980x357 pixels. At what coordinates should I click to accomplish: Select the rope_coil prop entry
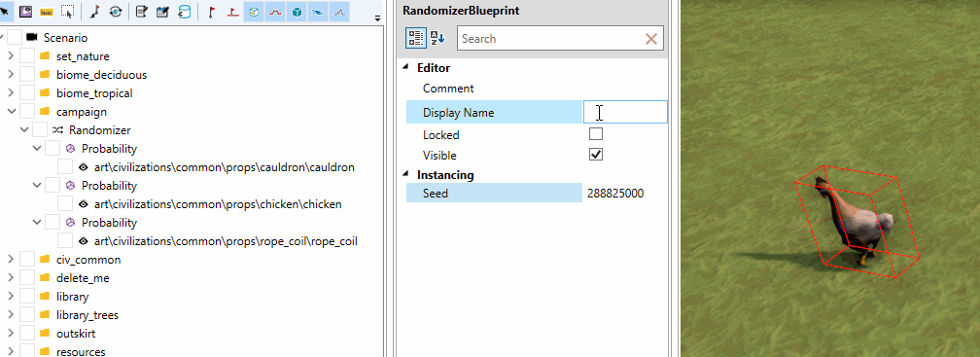pyautogui.click(x=226, y=240)
